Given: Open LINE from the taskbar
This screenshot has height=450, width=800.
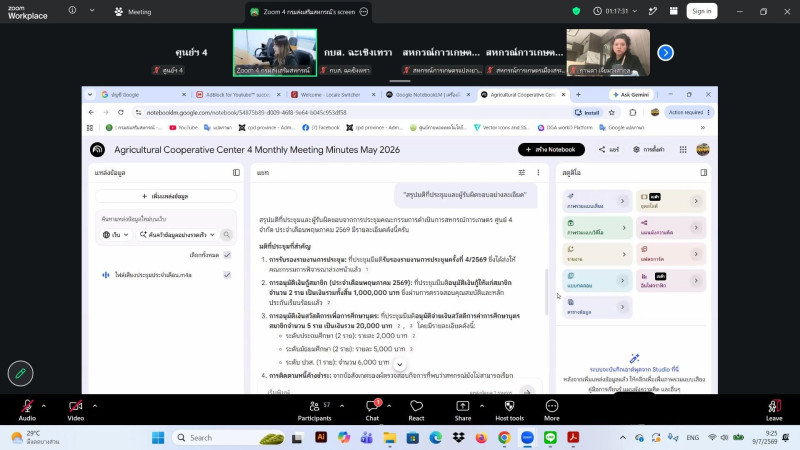Looking at the screenshot, I should point(550,438).
